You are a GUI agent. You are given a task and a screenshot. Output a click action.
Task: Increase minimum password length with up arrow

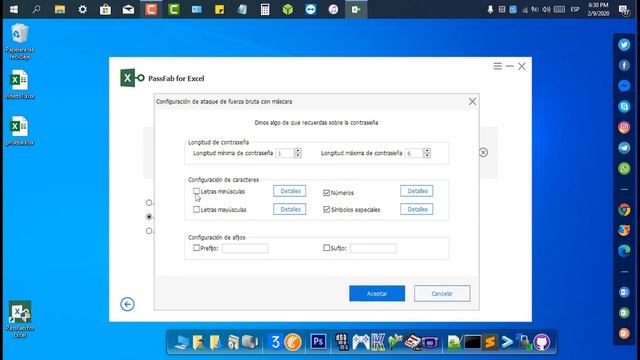[x=298, y=151]
